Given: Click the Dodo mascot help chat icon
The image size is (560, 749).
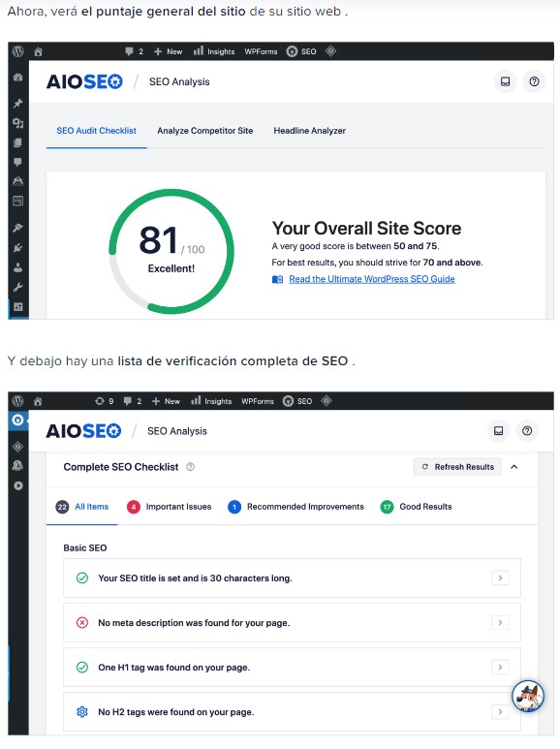Looking at the screenshot, I should pos(527,696).
